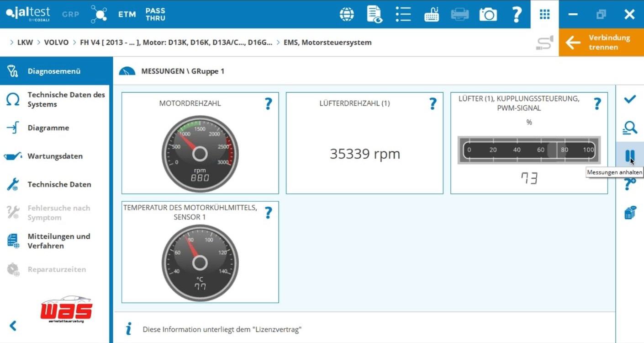
Task: Click the checkmark icon in right sidebar
Action: [x=630, y=99]
